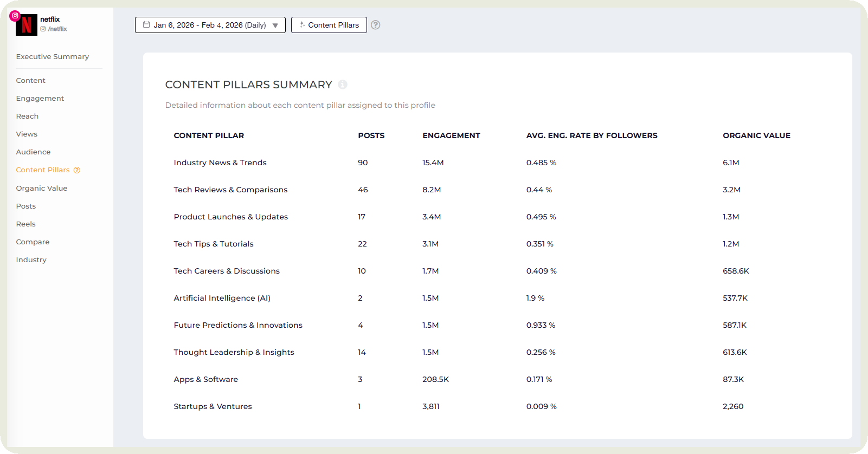Click the netflix profile name
Viewport: 868px width, 454px height.
click(x=50, y=20)
